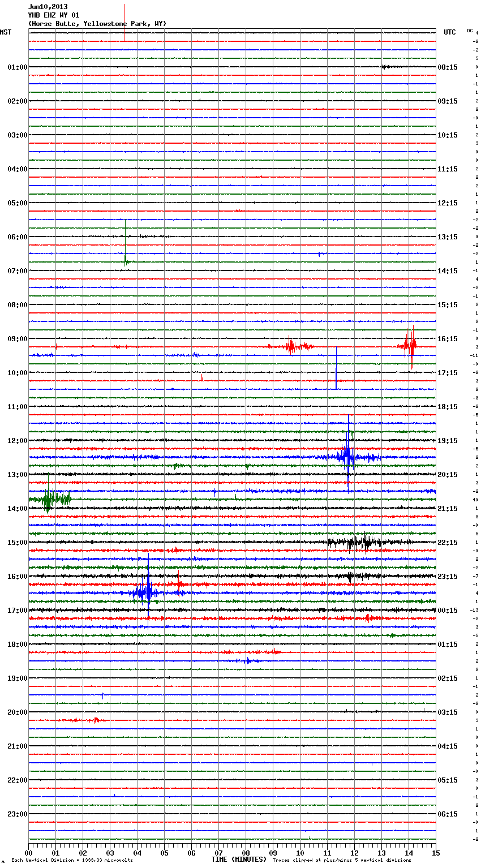Select the 09:00 MST row label
The height and width of the screenshot is (868, 481).
pos(17,339)
